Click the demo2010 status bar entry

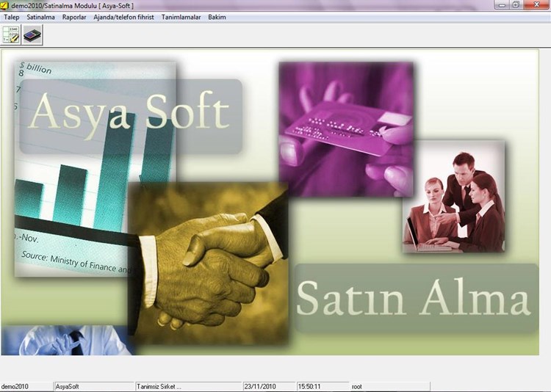[x=26, y=386]
